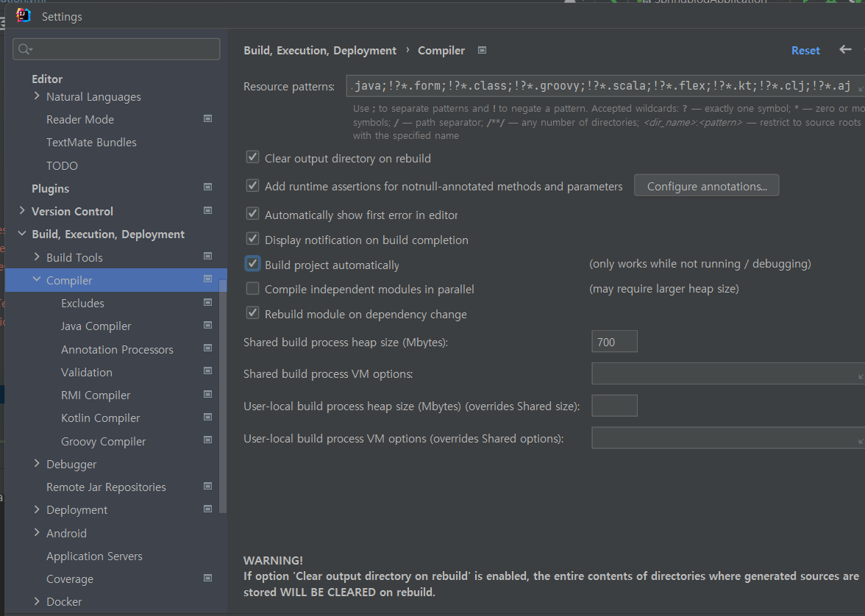Click the Compiler breadcrumb label
This screenshot has height=616, width=865.
[441, 50]
